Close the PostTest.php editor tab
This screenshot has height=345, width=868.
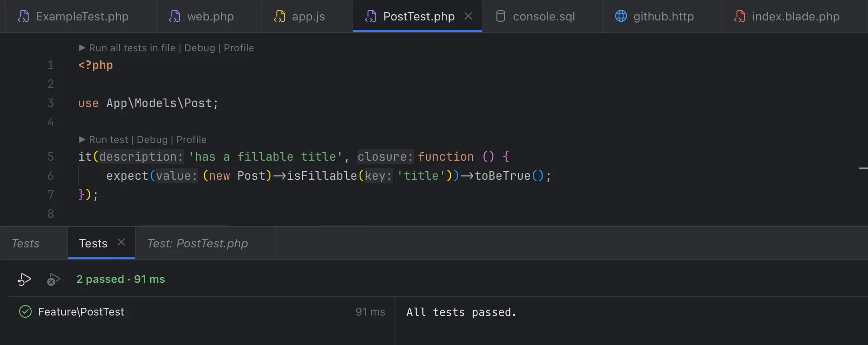468,16
